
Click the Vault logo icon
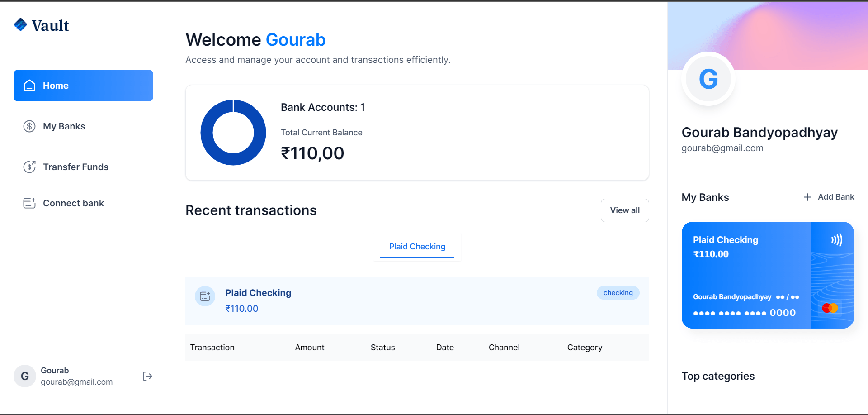click(x=21, y=24)
